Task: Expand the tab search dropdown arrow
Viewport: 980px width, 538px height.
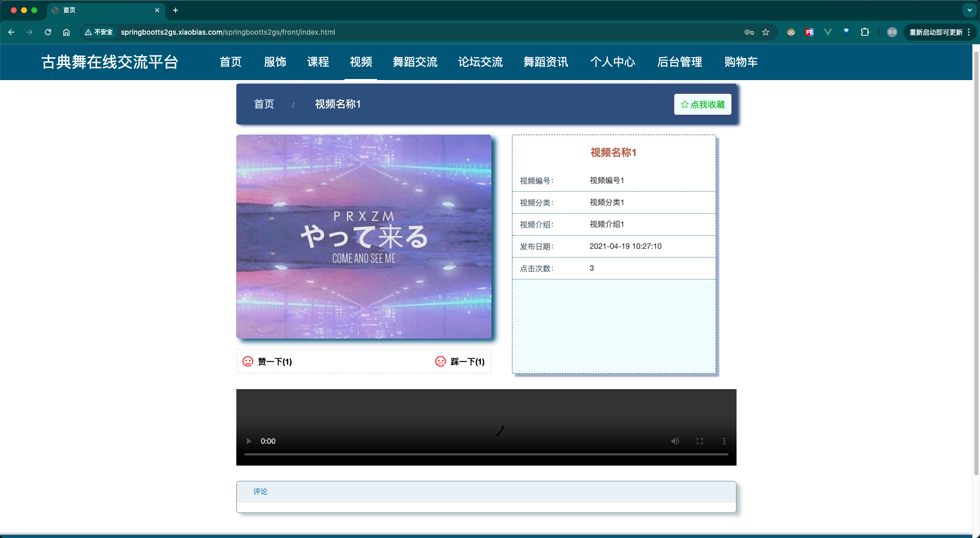Action: (969, 10)
